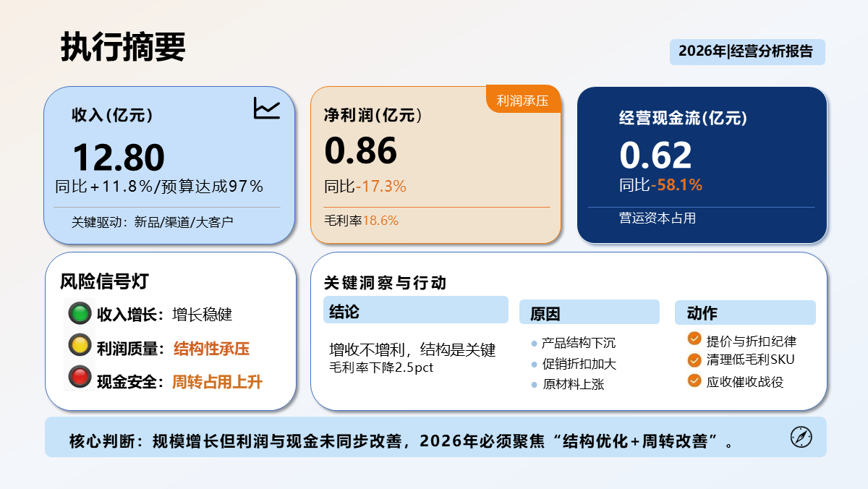The height and width of the screenshot is (489, 868).
Task: Click the 原材料上涨 text
Action: tap(573, 385)
